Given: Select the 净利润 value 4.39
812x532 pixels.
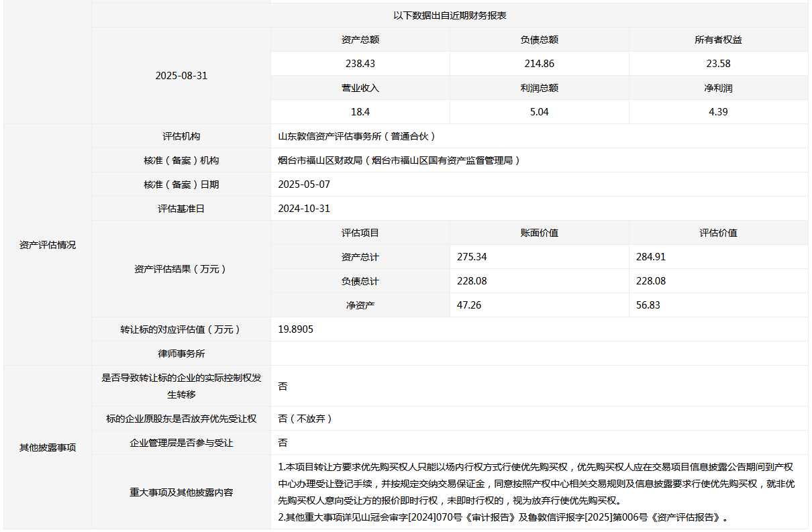Looking at the screenshot, I should coord(718,112).
